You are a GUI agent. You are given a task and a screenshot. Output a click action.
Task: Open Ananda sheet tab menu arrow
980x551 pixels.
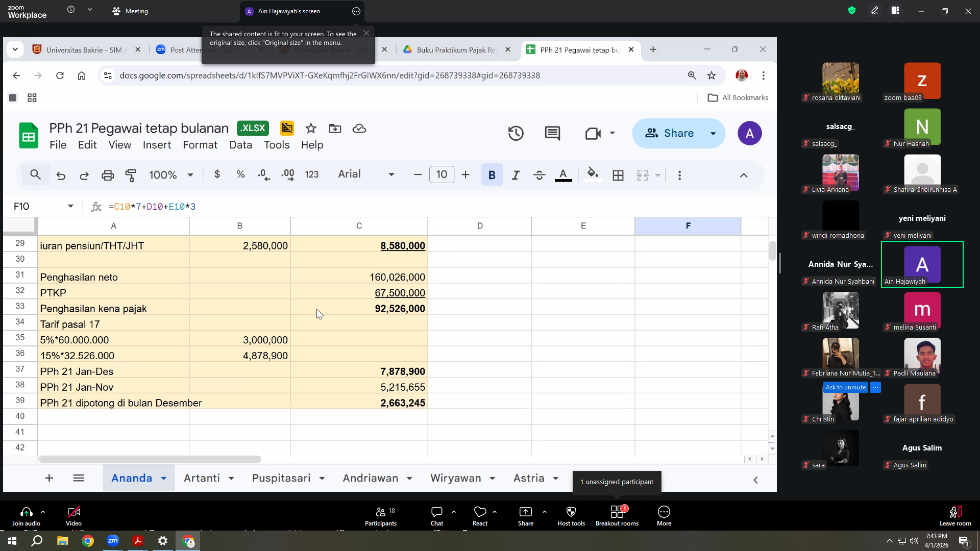coord(164,479)
